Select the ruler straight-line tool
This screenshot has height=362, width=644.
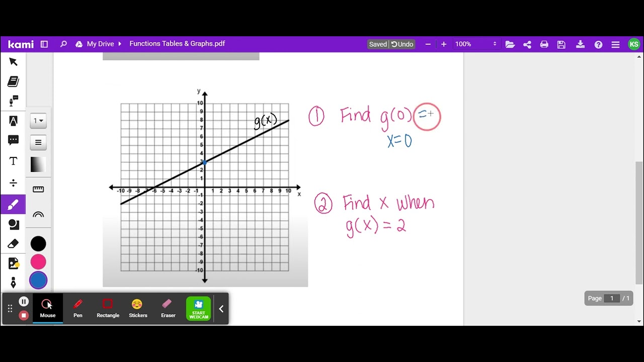(38, 190)
